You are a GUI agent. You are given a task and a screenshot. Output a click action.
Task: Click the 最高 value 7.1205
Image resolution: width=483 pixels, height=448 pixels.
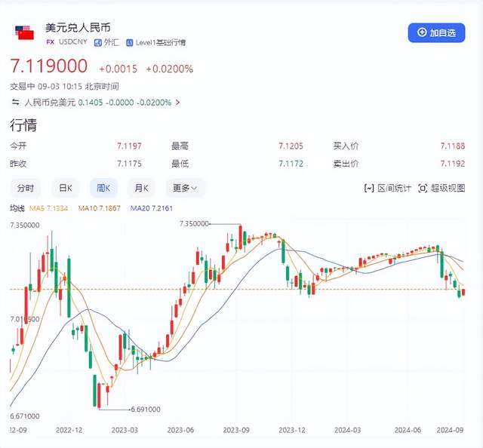click(291, 146)
